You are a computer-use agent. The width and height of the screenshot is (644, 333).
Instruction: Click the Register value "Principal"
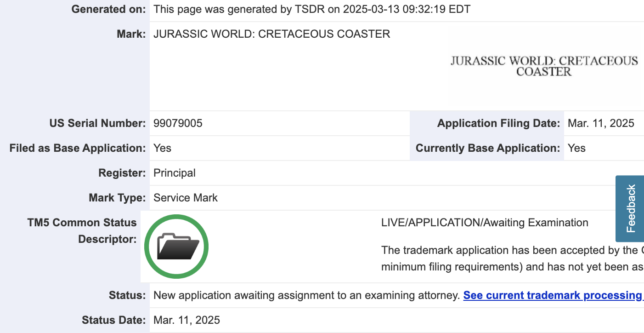pos(175,173)
